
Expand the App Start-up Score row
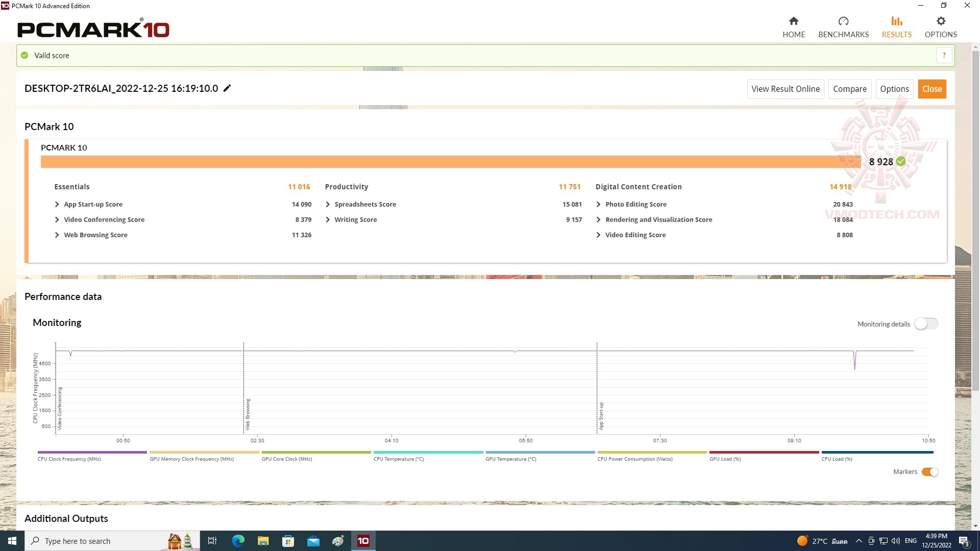click(57, 204)
